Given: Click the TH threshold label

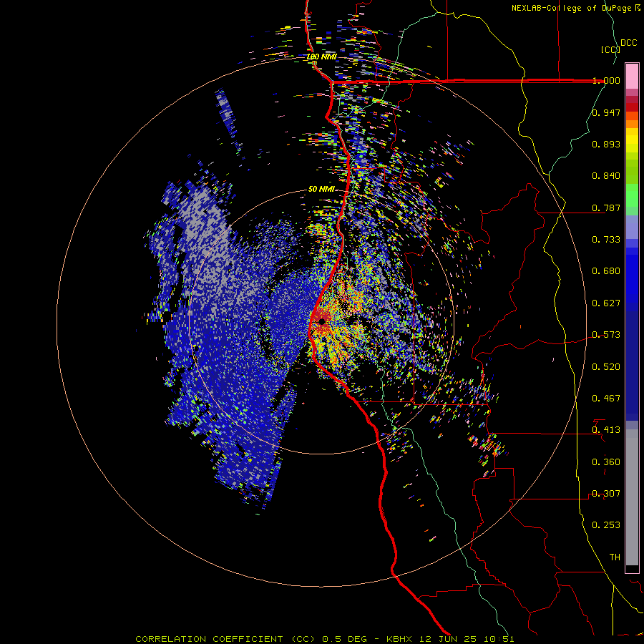Looking at the screenshot, I should (615, 557).
